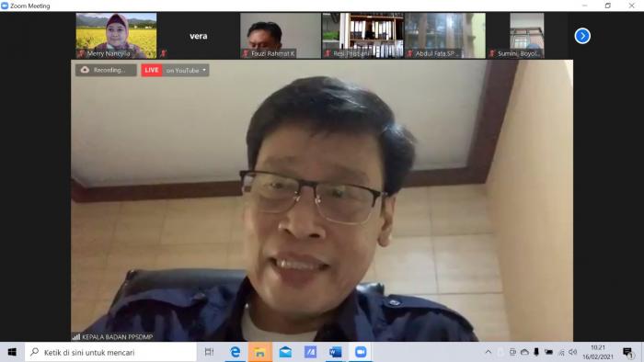Open the LIVE on YouTube dropdown
644x362 pixels.
coord(176,70)
